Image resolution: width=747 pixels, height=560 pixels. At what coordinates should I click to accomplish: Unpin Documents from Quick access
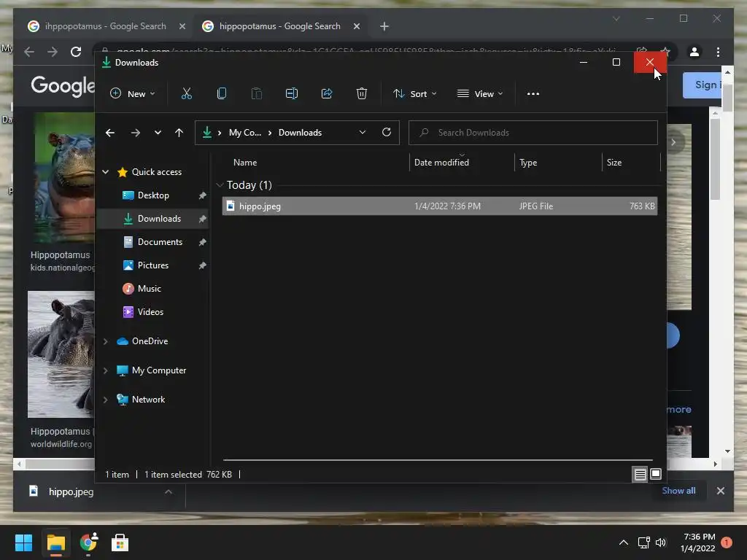coord(203,242)
